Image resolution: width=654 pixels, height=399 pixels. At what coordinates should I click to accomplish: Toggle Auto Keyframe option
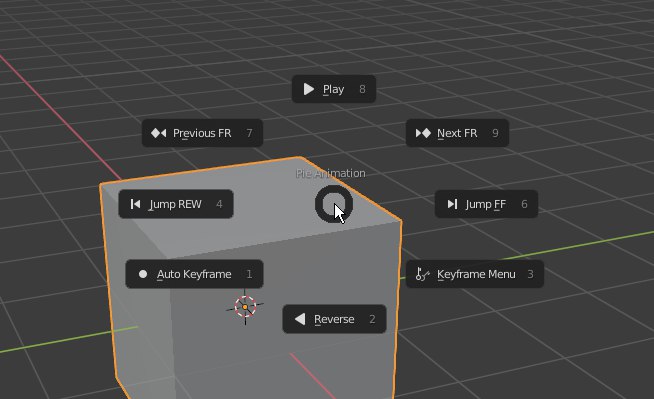pos(194,274)
